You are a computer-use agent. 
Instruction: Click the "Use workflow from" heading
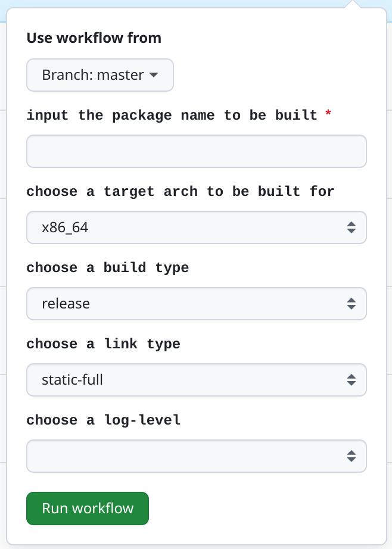94,38
